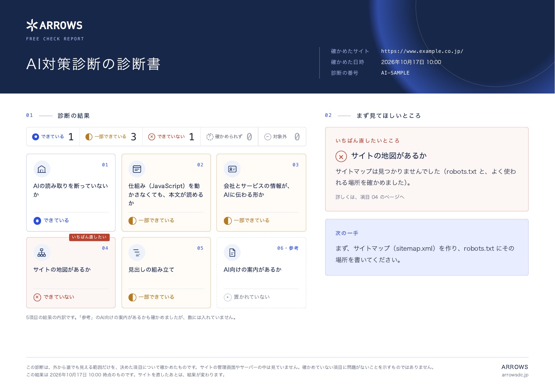The image size is (555, 392).
Task: Click the AI-SAMPLE diagnosis number value
Action: point(395,73)
